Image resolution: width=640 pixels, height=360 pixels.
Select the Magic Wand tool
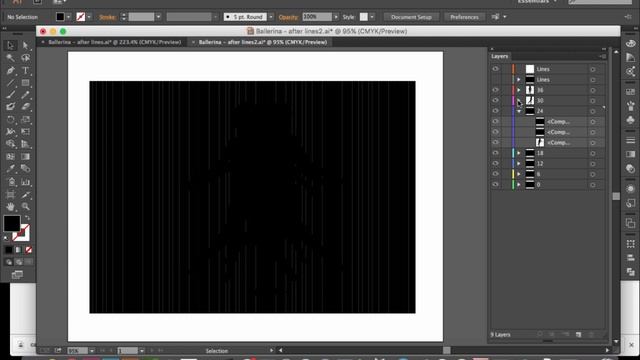pos(11,58)
